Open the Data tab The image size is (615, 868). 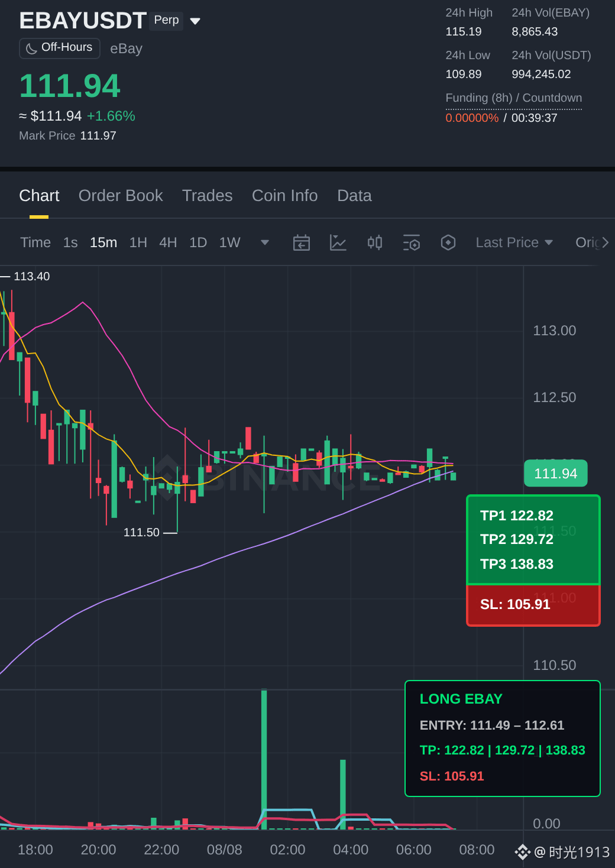pyautogui.click(x=354, y=196)
